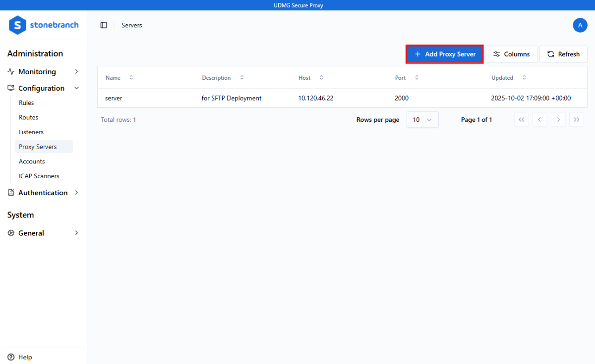Expand the Monitoring section chevron
595x364 pixels.
[76, 71]
